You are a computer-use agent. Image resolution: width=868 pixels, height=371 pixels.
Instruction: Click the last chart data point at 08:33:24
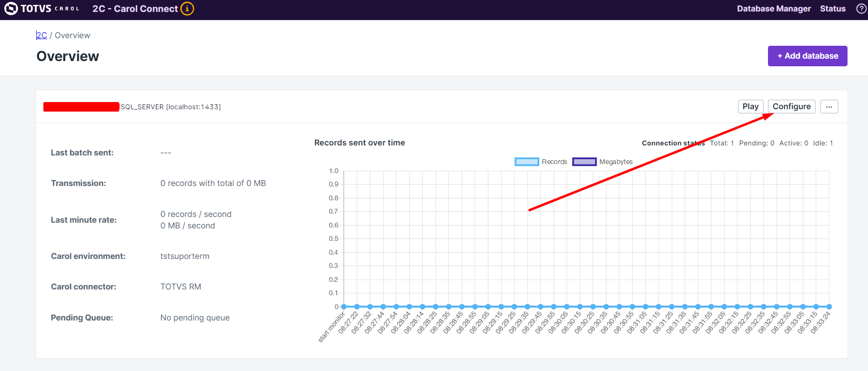point(829,307)
